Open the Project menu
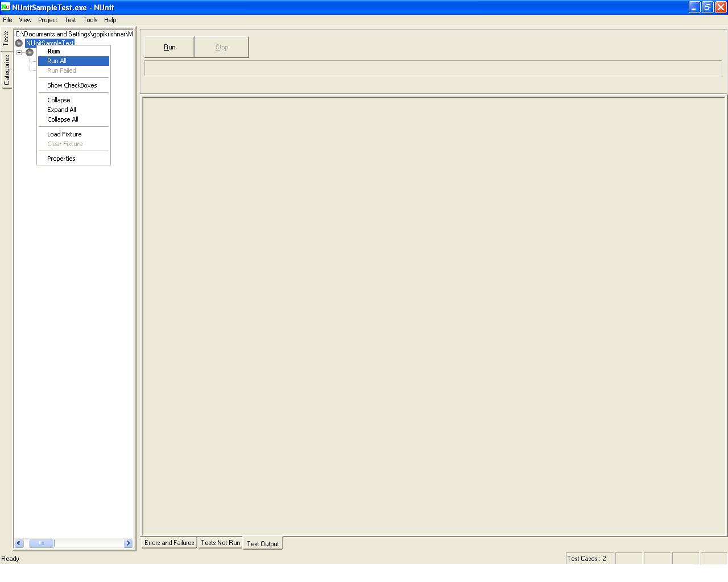Image resolution: width=728 pixels, height=582 pixels. point(48,20)
